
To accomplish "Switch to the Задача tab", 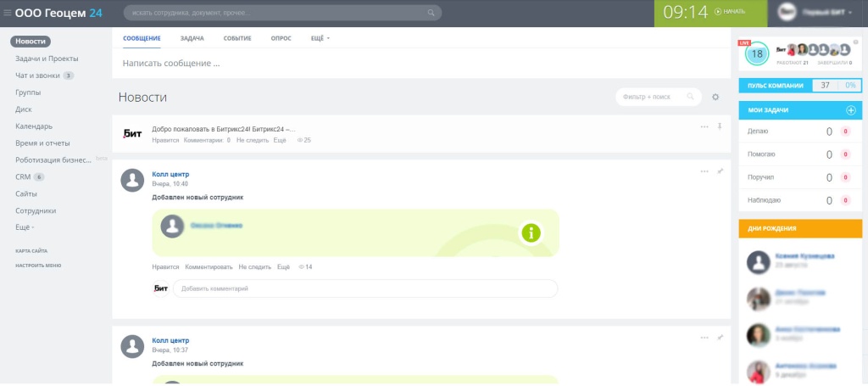I will coord(192,39).
